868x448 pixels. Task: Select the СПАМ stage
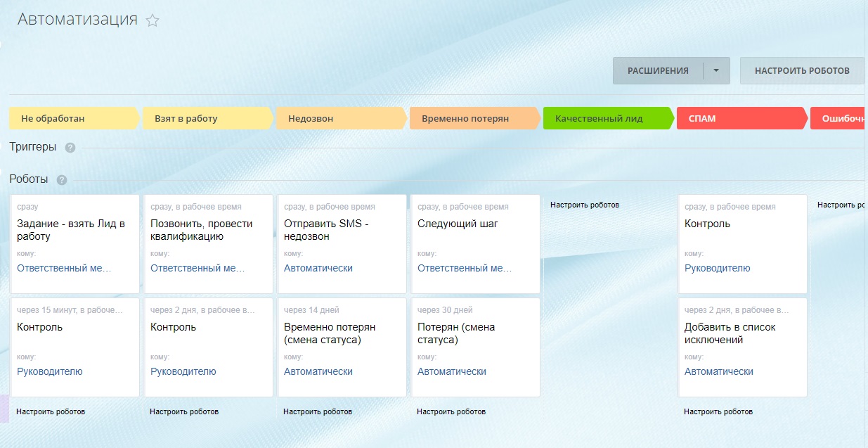click(x=742, y=118)
